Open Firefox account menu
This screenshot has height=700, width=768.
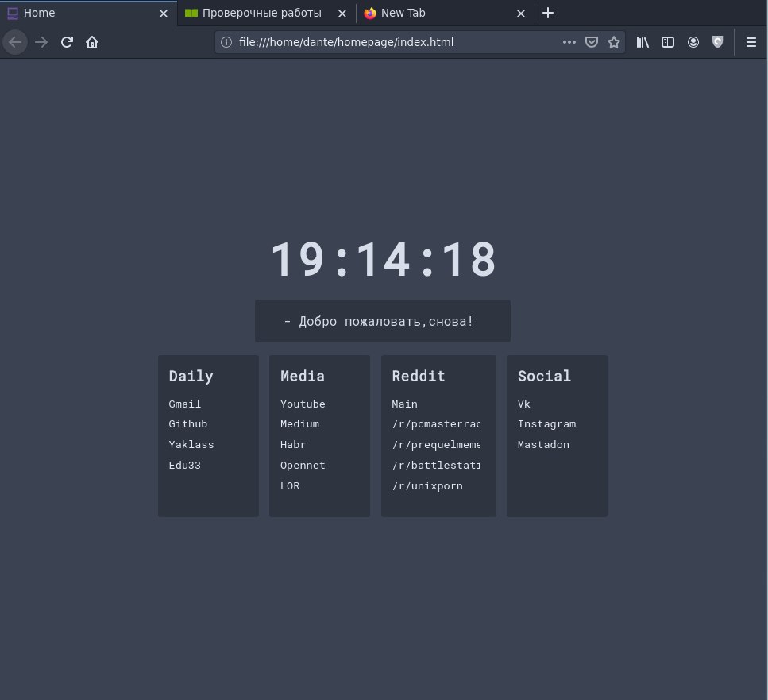click(693, 42)
